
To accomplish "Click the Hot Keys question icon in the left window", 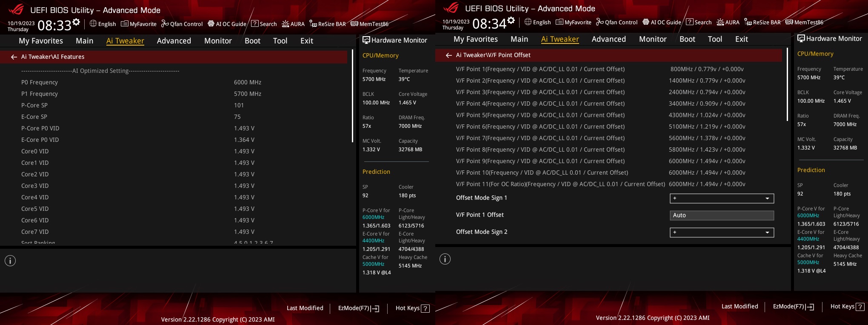I will (425, 308).
